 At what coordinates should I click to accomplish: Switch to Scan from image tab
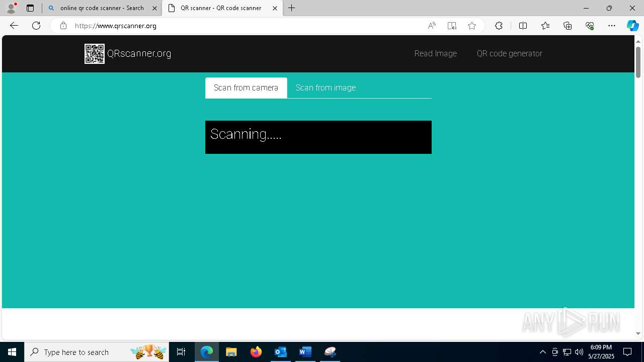326,87
